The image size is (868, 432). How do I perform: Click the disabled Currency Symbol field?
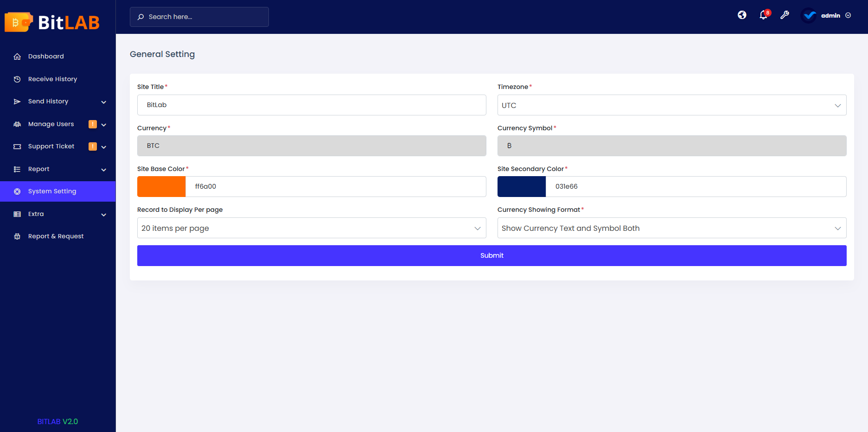pos(672,146)
